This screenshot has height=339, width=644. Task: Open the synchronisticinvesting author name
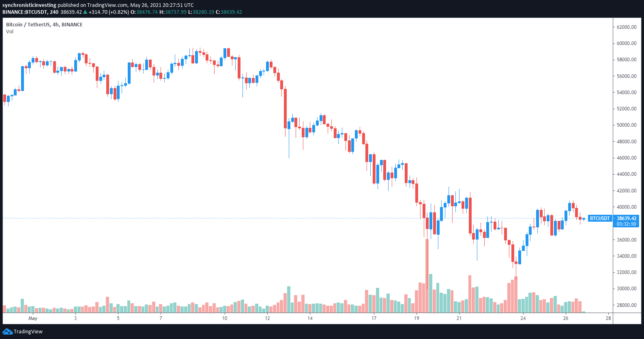click(29, 5)
